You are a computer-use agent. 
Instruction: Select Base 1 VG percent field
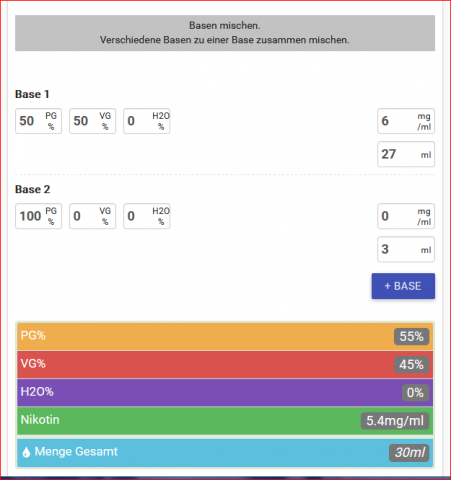pos(93,121)
